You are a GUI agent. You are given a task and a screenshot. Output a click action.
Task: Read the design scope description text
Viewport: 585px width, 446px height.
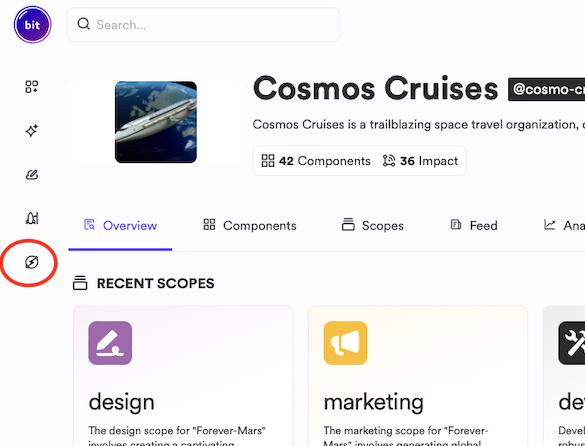[177, 436]
